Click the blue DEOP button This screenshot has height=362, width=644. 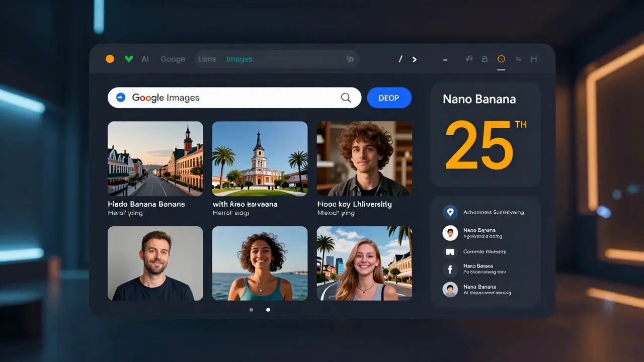(x=389, y=98)
